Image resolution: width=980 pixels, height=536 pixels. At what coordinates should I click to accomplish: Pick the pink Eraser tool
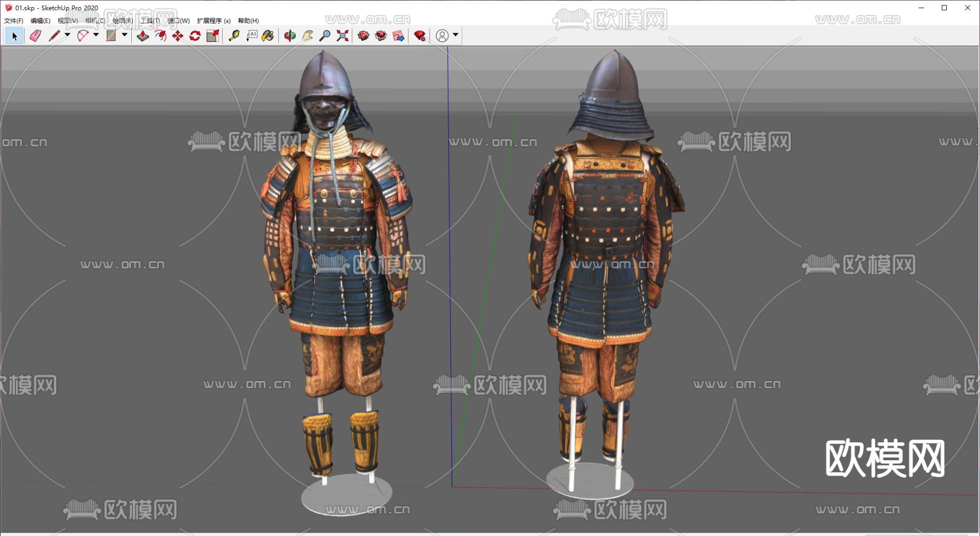point(35,36)
